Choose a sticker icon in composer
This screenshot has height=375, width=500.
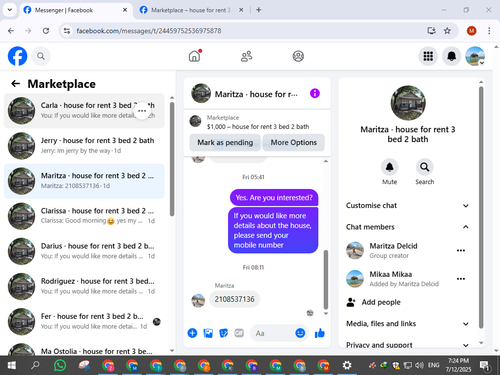[223, 333]
